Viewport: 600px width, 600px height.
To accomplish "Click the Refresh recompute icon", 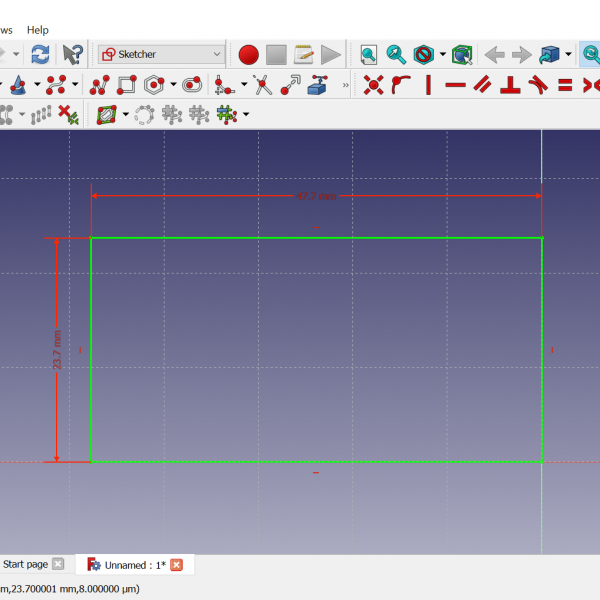I will click(40, 54).
